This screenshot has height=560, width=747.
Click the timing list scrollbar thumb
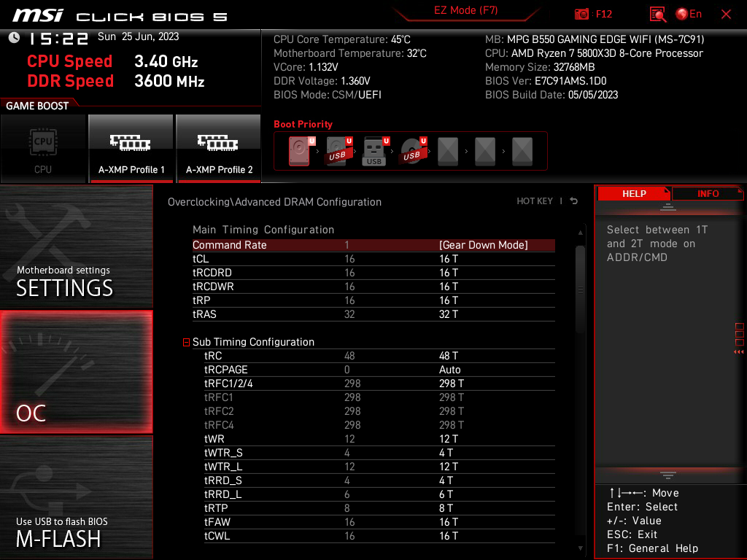point(580,289)
